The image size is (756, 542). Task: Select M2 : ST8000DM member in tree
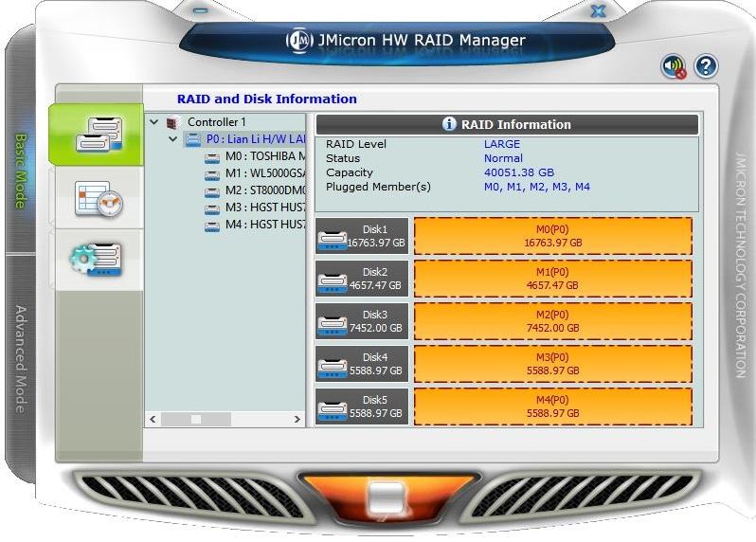pos(265,190)
